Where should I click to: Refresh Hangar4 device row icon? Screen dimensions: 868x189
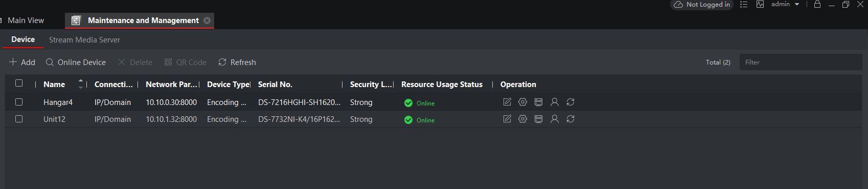coord(570,102)
